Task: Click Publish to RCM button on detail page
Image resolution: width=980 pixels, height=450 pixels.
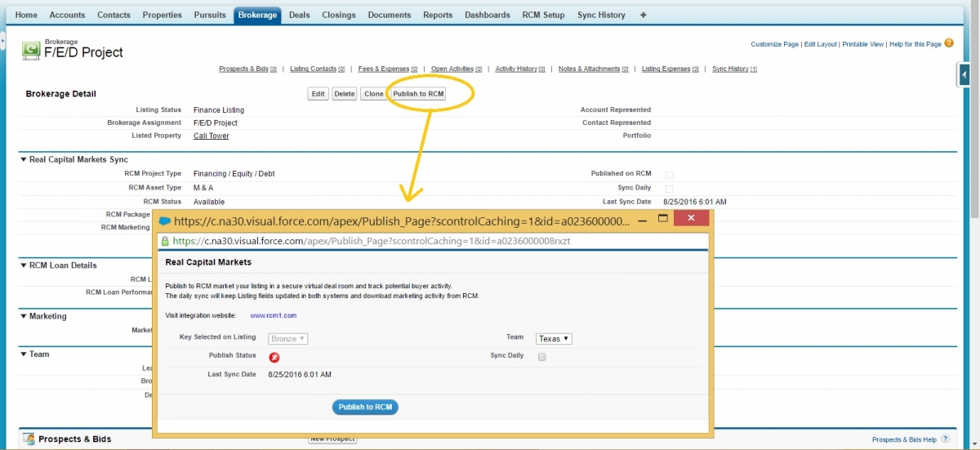Action: point(419,94)
